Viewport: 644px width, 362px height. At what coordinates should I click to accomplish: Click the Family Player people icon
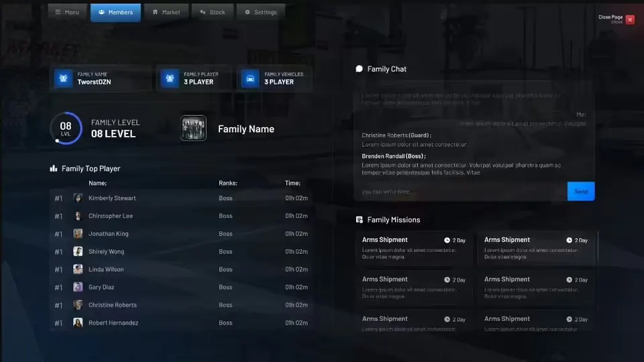170,78
